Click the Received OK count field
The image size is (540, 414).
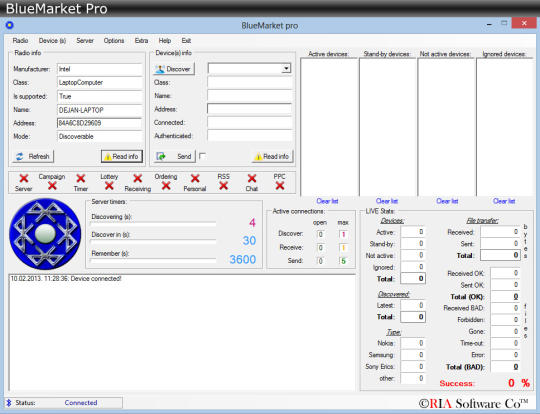coord(505,273)
